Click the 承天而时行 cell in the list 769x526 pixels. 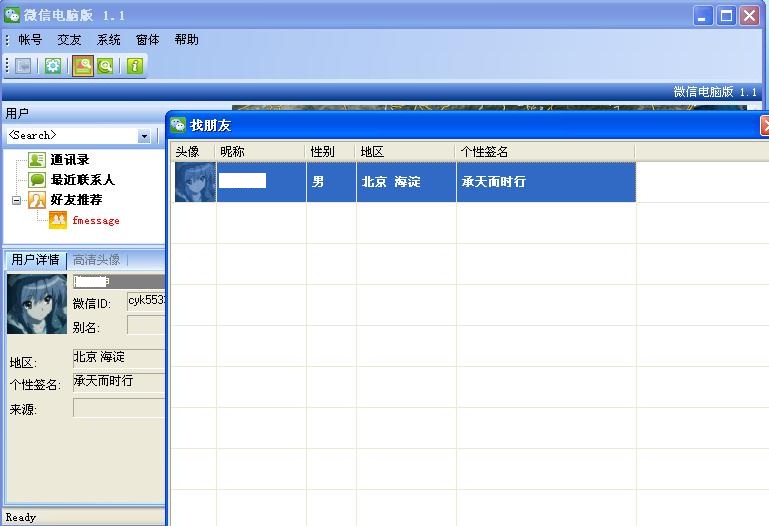(546, 182)
